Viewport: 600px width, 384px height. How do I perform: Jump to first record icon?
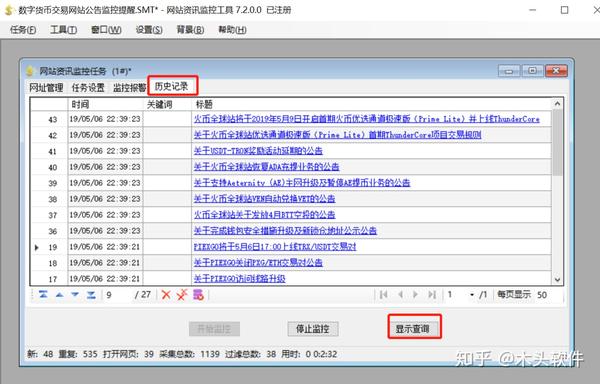[43, 295]
